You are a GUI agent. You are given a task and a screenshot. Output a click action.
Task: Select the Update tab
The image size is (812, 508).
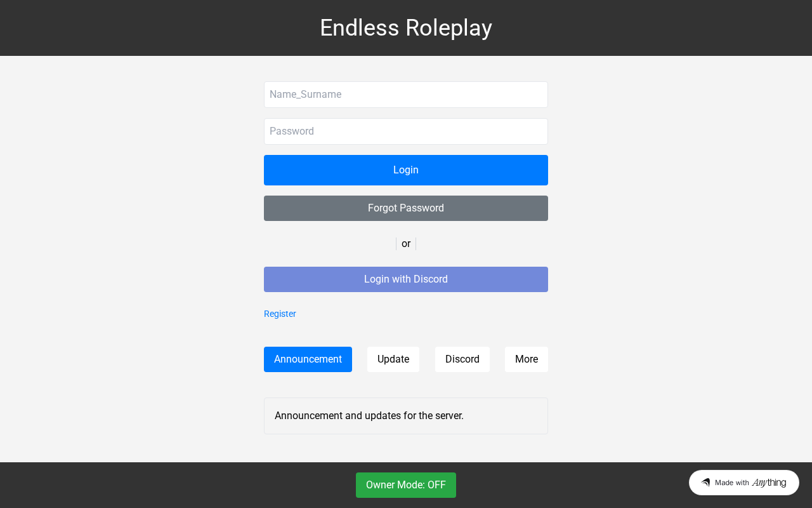click(393, 359)
